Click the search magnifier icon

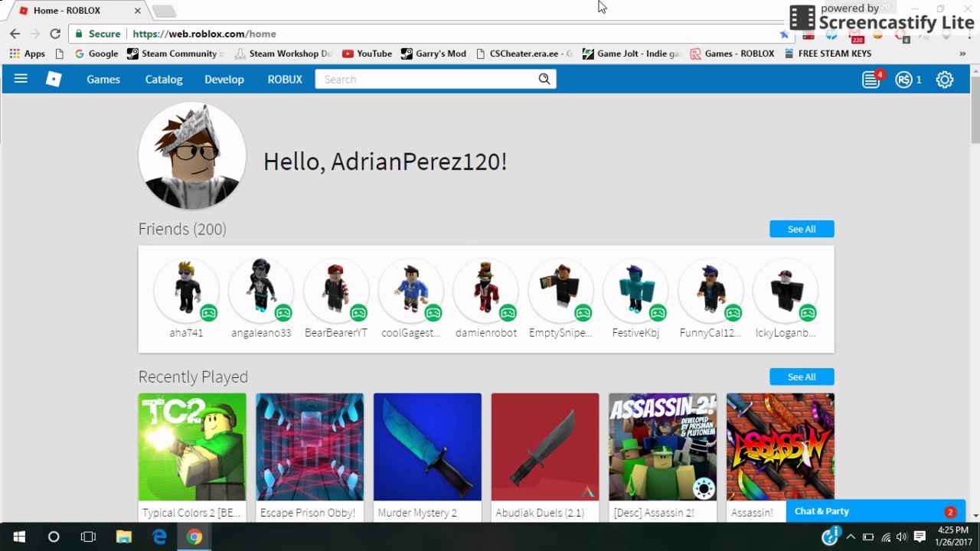pos(544,79)
